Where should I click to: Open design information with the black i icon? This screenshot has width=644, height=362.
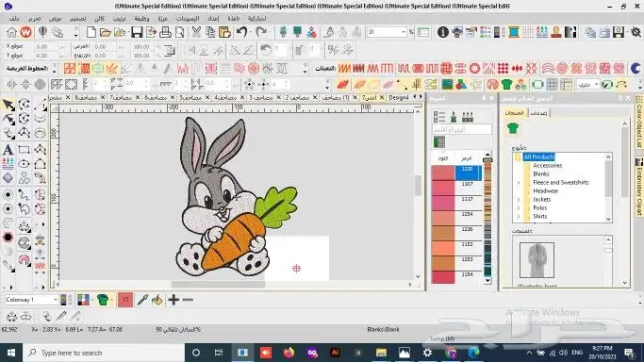[443, 32]
